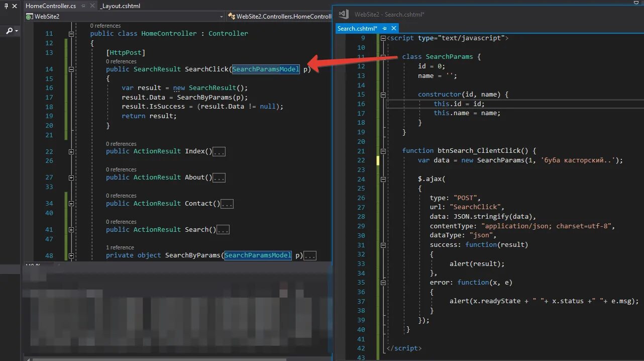Open '1 reference' above SearchByParams
Viewport: 644px width, 361px height.
point(120,247)
